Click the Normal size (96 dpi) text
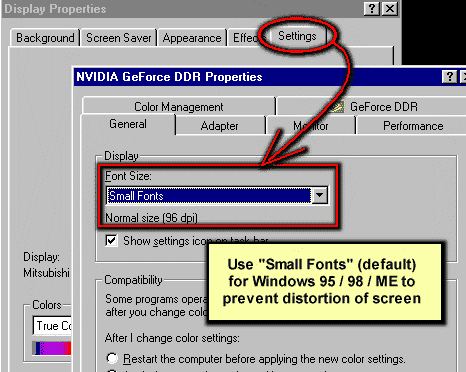Viewport: 466px width, 372px height. coord(151,218)
